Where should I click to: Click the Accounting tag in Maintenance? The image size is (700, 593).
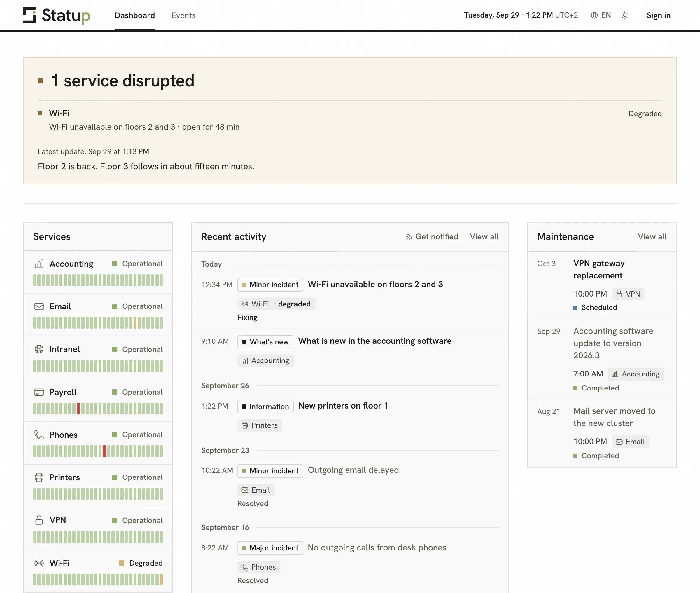636,374
